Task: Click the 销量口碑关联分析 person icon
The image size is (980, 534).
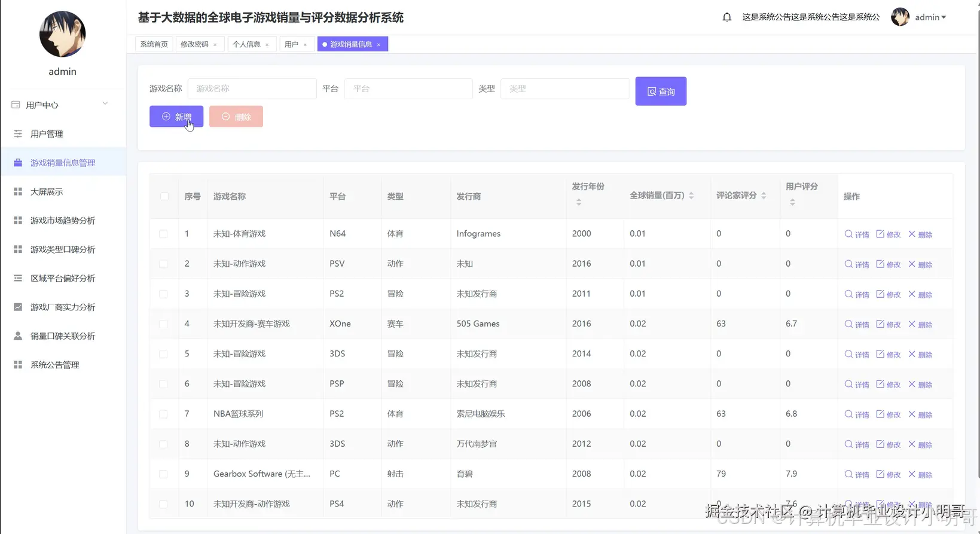Action: pos(18,336)
